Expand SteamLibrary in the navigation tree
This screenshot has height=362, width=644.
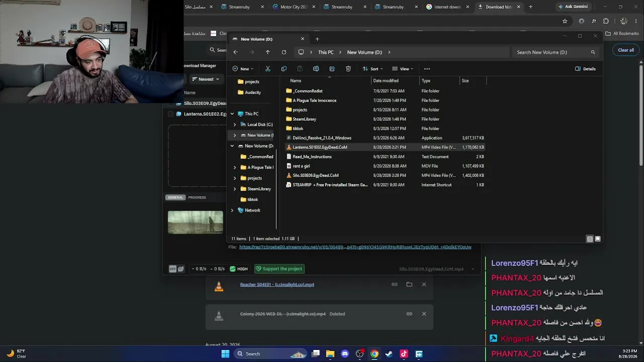(234, 189)
